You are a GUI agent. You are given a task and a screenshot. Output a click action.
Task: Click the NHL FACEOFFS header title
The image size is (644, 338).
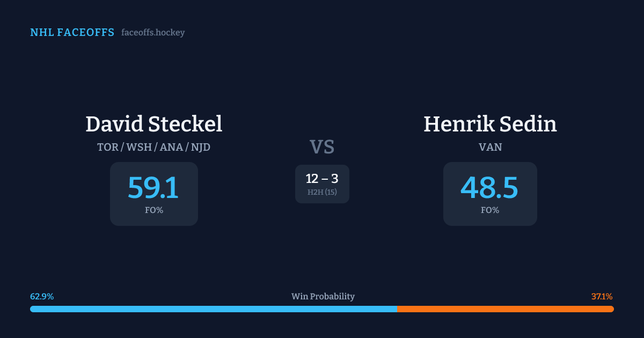pyautogui.click(x=72, y=33)
